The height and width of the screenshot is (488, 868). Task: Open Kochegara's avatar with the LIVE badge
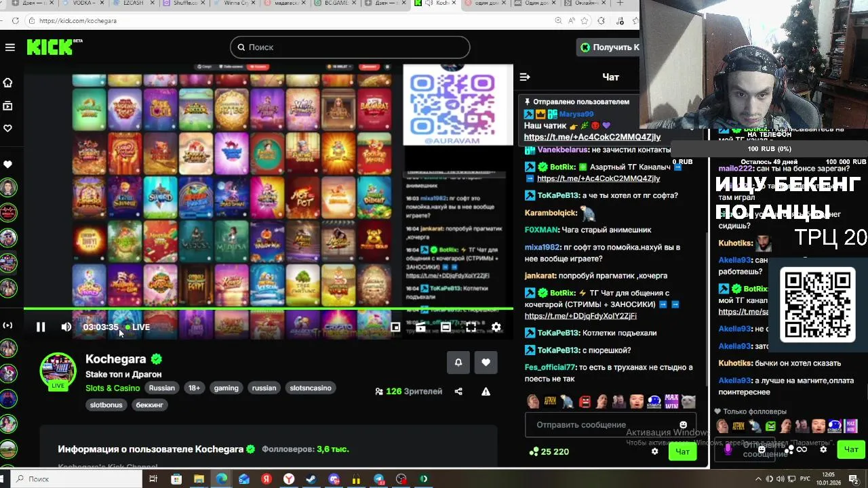(58, 371)
